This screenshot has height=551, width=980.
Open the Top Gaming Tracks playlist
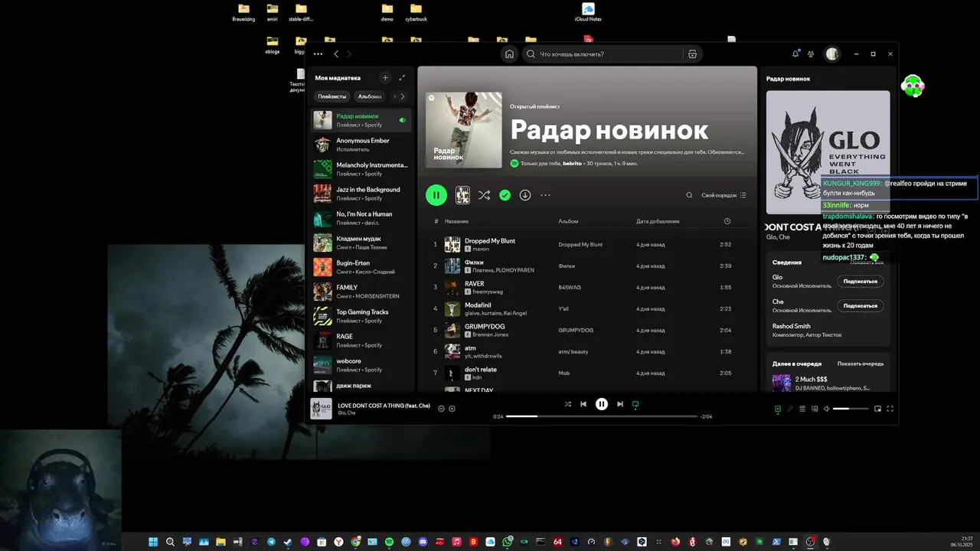pos(361,316)
